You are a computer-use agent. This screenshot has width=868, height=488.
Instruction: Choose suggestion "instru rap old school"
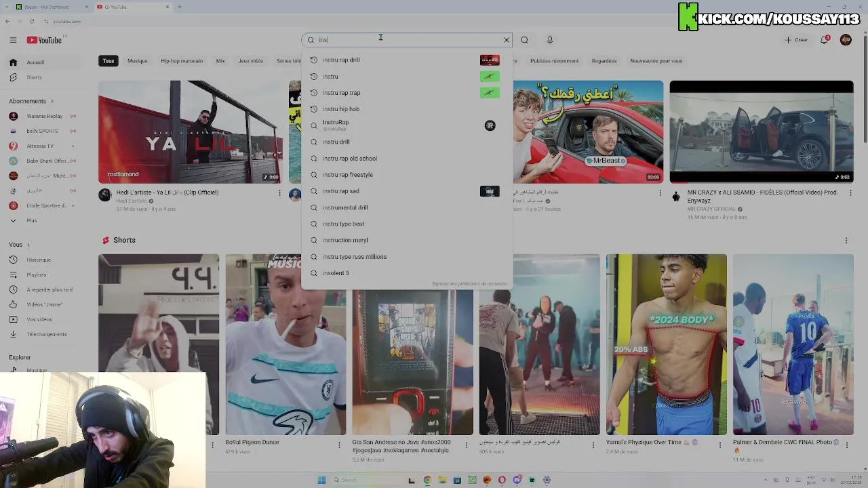(407, 159)
